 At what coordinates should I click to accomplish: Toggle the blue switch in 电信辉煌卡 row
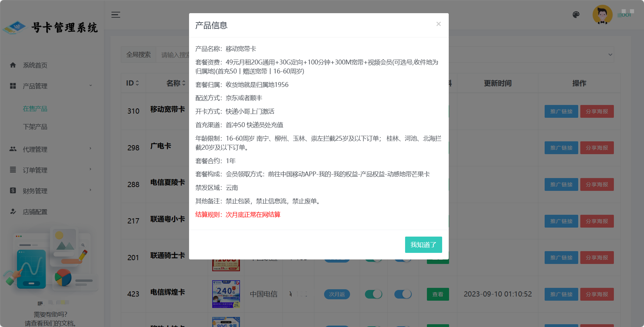coord(403,294)
